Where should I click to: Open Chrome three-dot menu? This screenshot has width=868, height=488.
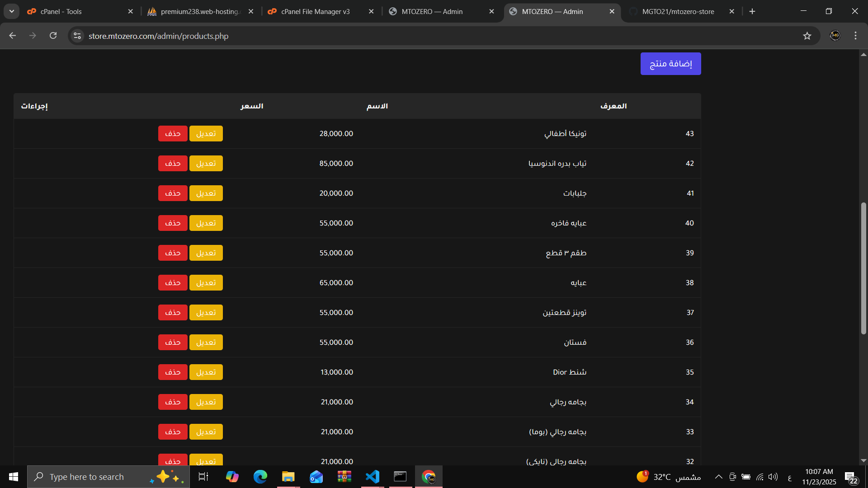click(x=855, y=36)
